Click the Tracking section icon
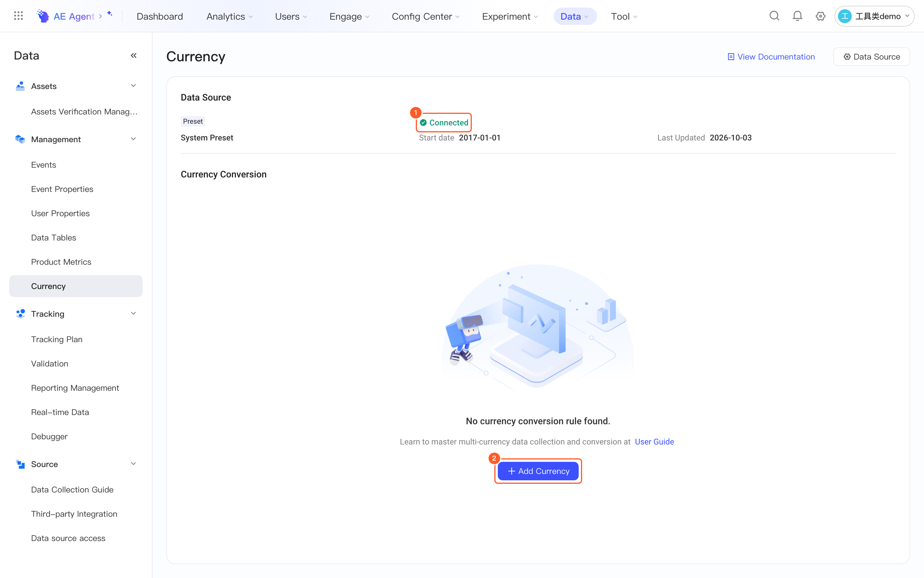 (20, 314)
